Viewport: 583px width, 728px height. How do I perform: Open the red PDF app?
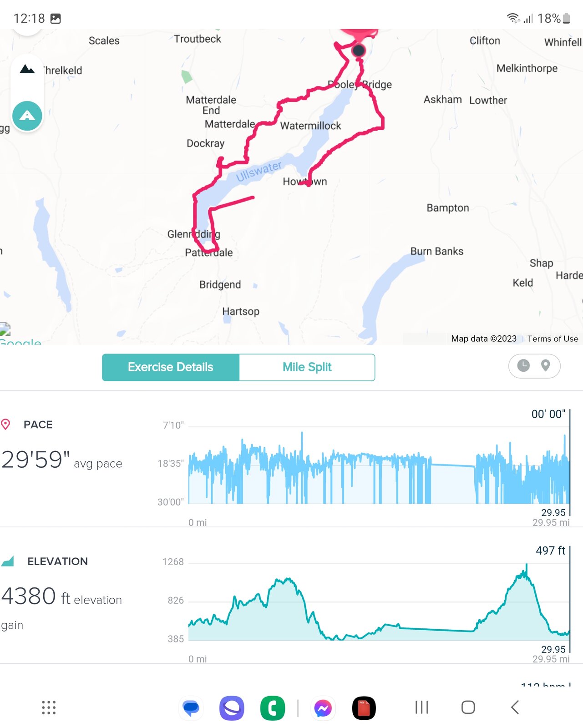(x=364, y=708)
